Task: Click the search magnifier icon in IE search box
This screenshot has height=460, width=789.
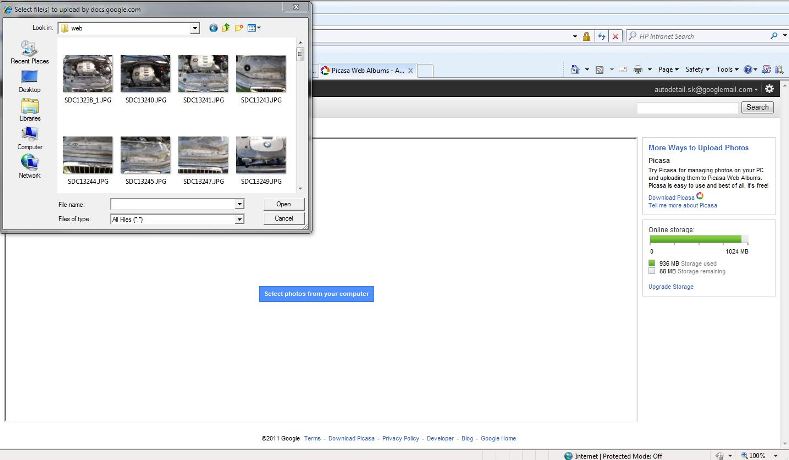Action: point(774,36)
